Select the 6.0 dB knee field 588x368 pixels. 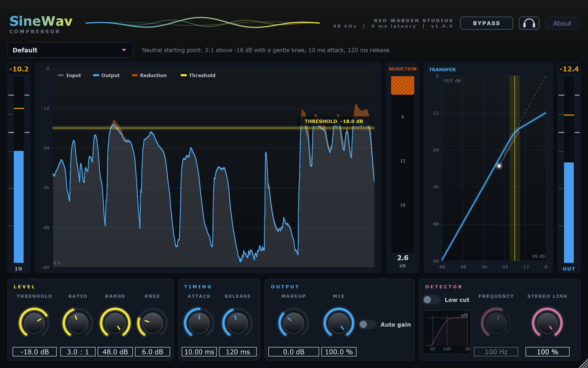click(x=153, y=352)
